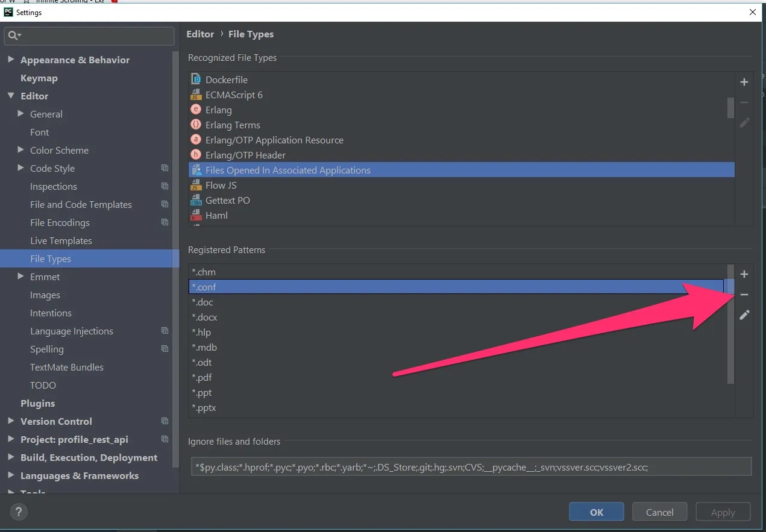
Task: Focus the settings search field
Action: coord(89,36)
